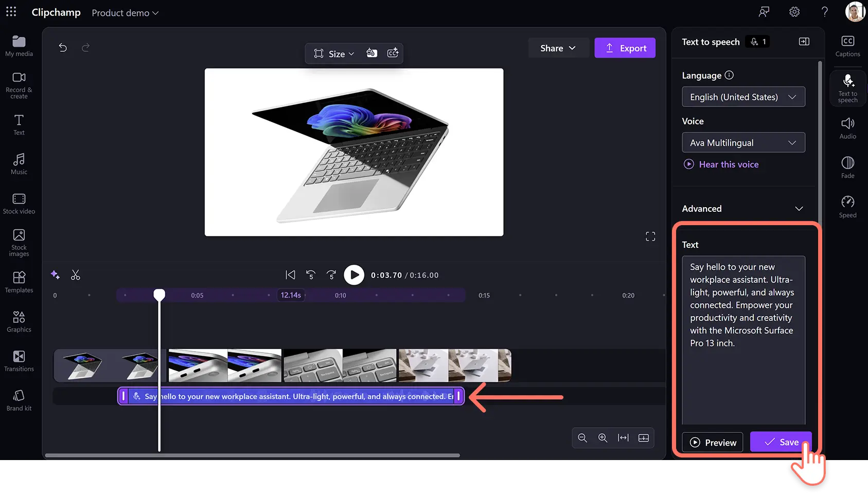Viewport: 868px width, 494px height.
Task: Select the split scissors tool
Action: click(x=76, y=275)
